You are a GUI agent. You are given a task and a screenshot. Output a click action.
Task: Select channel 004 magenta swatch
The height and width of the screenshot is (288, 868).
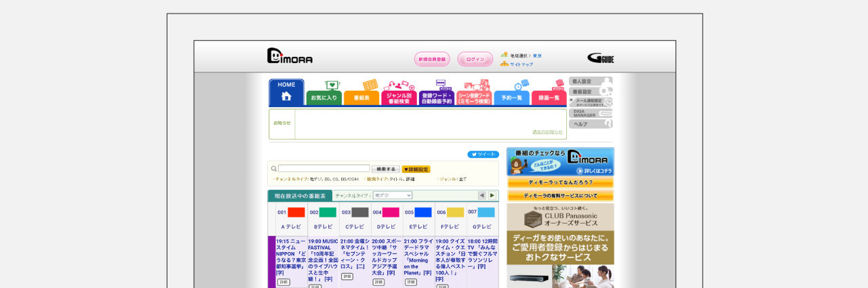pyautogui.click(x=391, y=212)
